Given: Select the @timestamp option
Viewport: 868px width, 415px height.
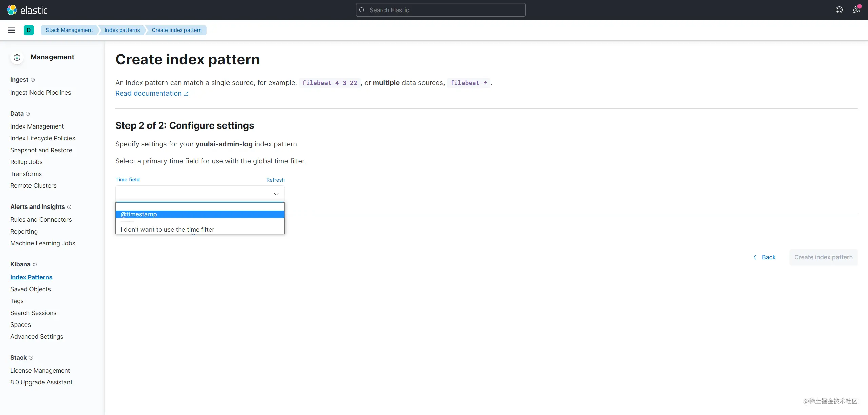Looking at the screenshot, I should pyautogui.click(x=200, y=214).
